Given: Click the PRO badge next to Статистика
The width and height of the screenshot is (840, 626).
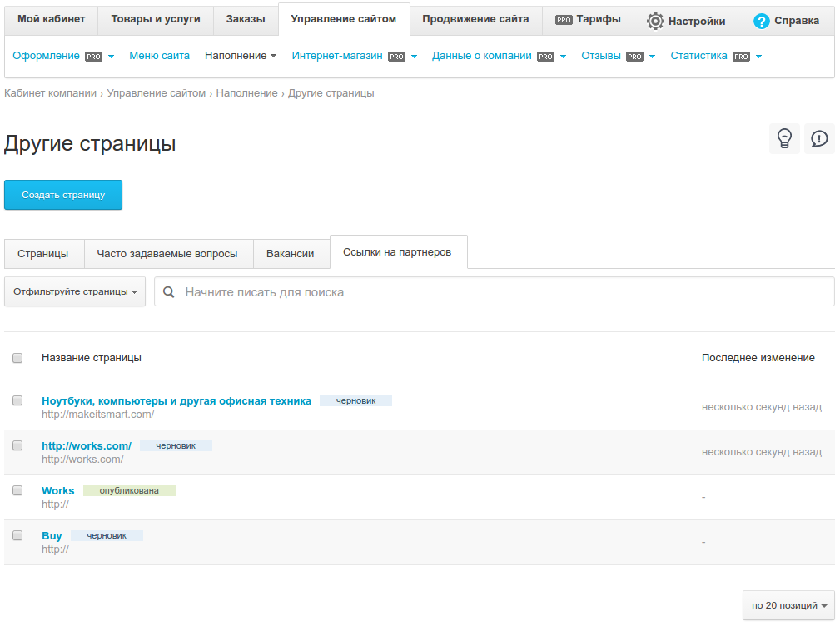Looking at the screenshot, I should click(741, 57).
